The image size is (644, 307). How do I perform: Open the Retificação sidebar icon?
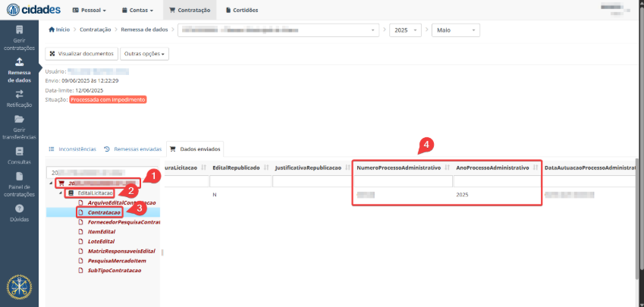[x=19, y=99]
